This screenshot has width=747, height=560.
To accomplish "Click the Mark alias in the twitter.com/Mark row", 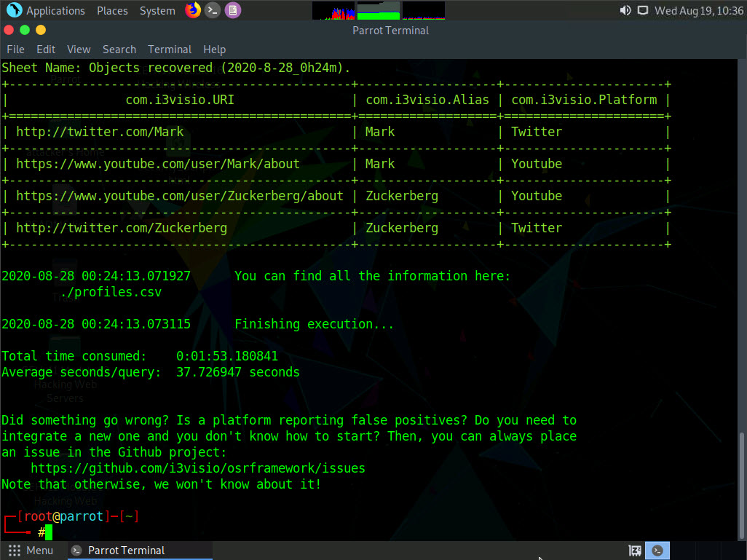I will (x=380, y=132).
